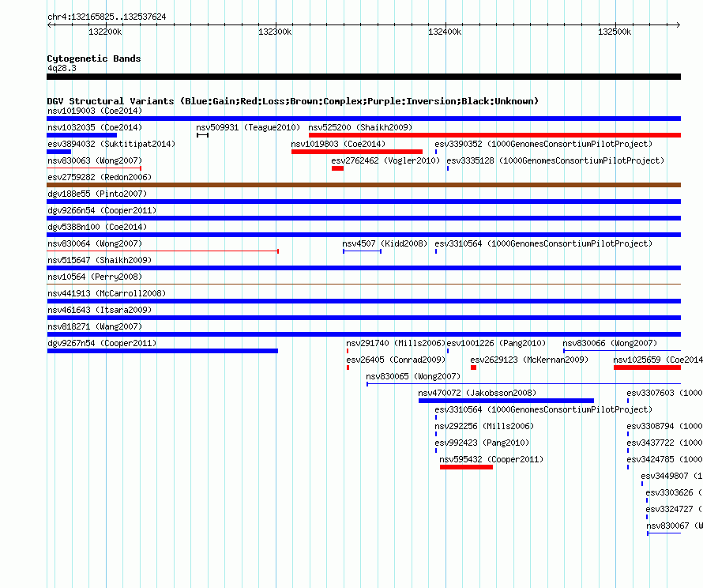Viewport: 703px width, 588px height.
Task: Open nsv830065 (Wong2007) label
Action: (x=413, y=376)
